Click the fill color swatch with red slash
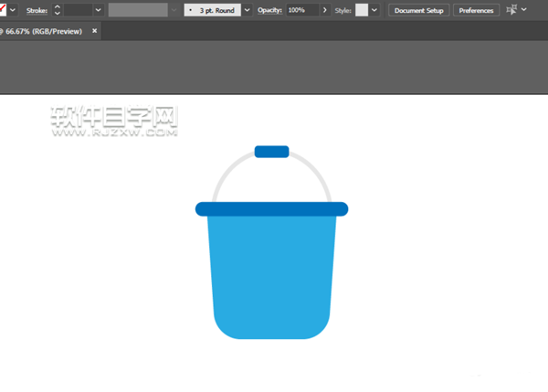This screenshot has height=392, width=548. click(x=3, y=10)
